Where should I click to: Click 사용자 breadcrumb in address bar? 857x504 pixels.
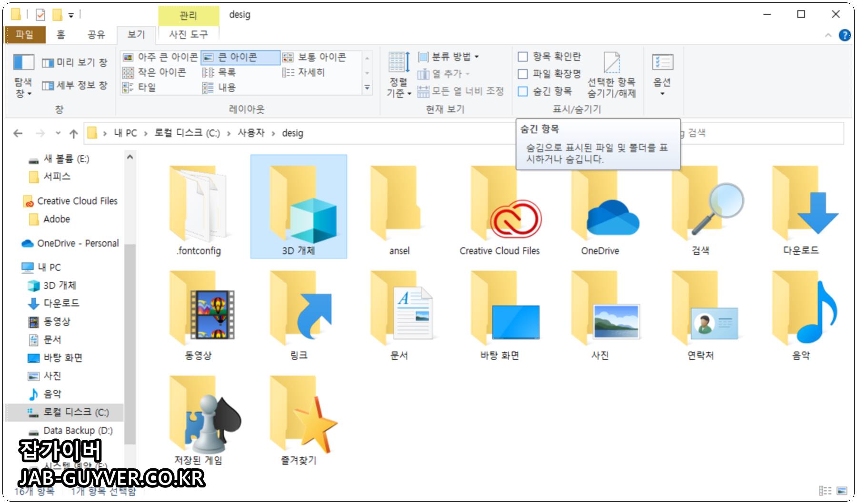pyautogui.click(x=251, y=133)
